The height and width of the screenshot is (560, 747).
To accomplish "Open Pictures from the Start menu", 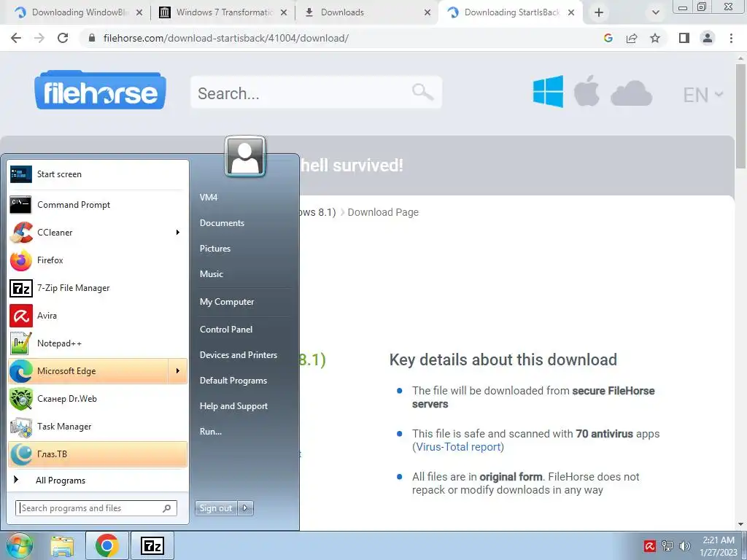I will 215,249.
